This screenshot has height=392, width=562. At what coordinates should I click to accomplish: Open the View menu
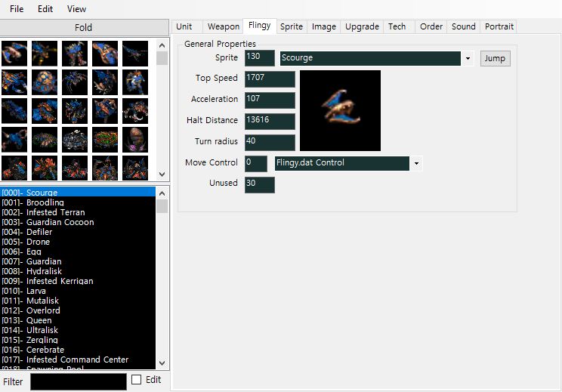tap(76, 9)
